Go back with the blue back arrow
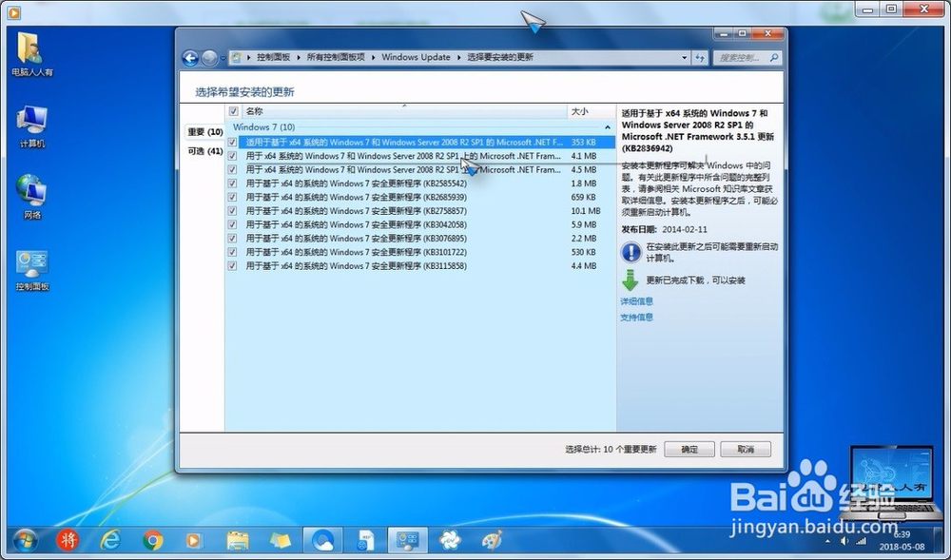This screenshot has width=951, height=560. pos(190,58)
